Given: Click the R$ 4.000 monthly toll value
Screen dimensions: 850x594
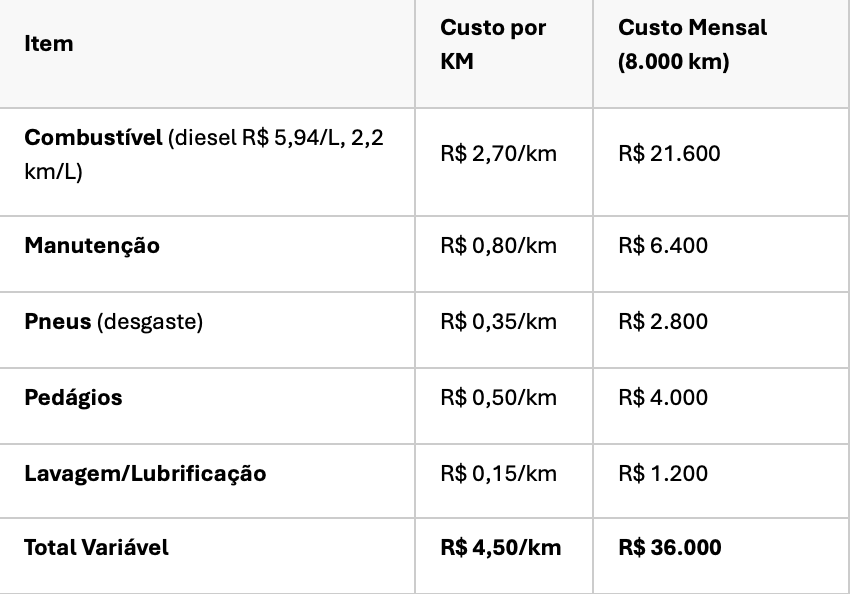Looking at the screenshot, I should (x=663, y=398).
